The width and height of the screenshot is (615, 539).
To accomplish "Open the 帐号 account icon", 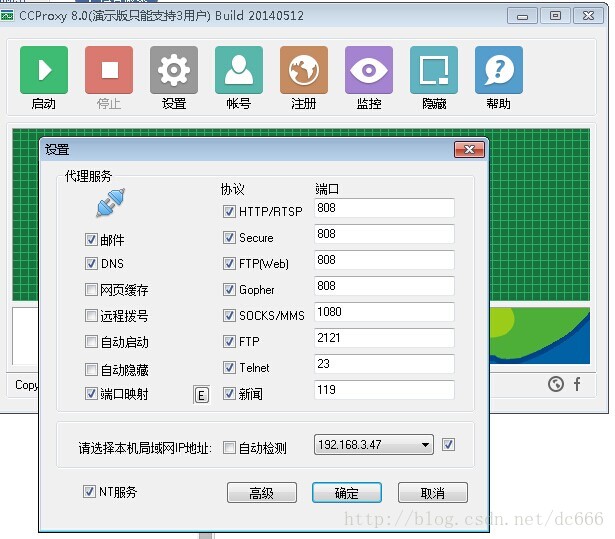I will point(239,70).
